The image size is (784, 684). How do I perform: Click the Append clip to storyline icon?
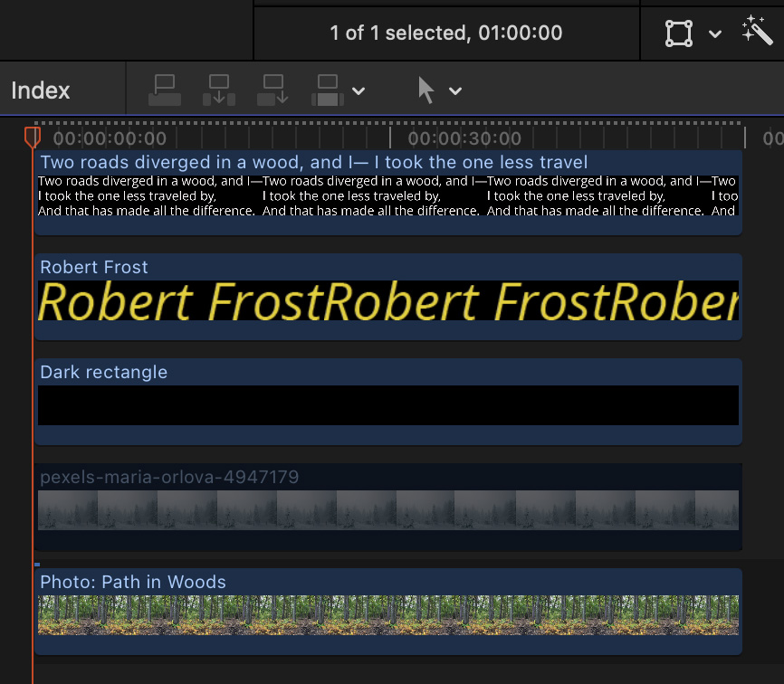pos(272,90)
